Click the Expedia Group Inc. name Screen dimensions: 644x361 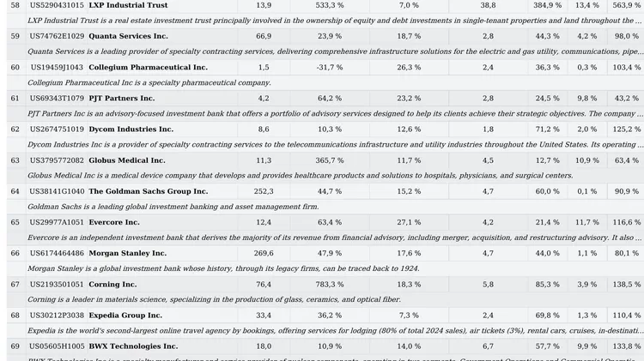125,316
